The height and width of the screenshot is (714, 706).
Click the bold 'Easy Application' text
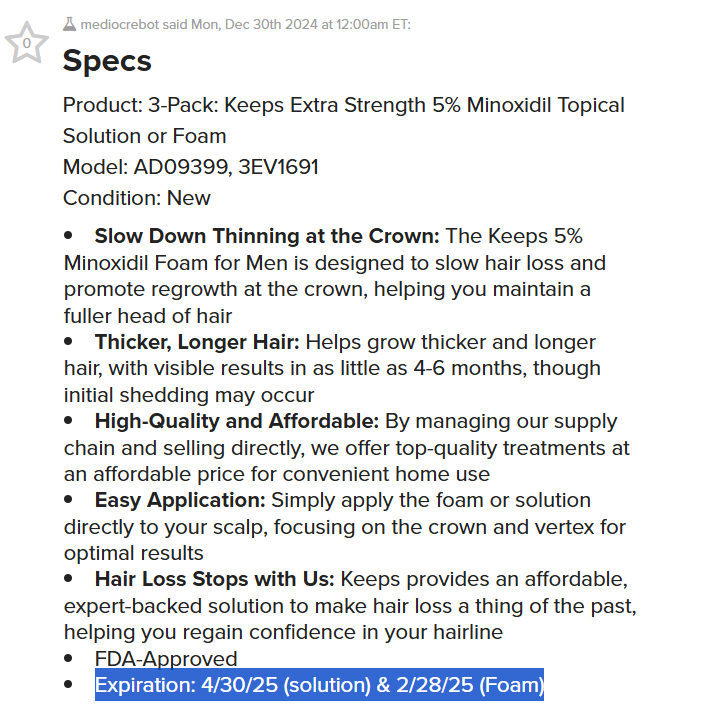tap(180, 500)
